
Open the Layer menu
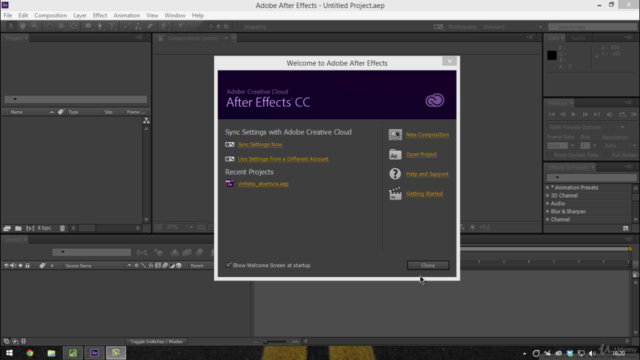80,15
